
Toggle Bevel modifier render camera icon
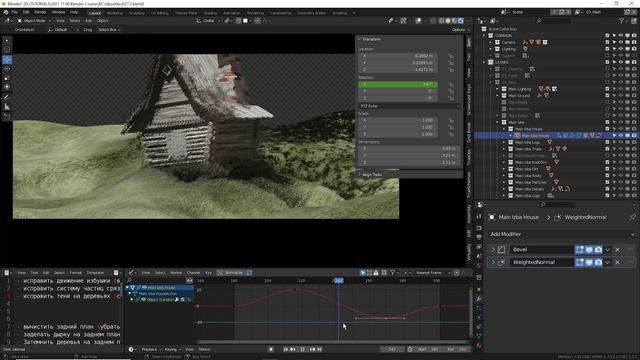[x=598, y=249]
